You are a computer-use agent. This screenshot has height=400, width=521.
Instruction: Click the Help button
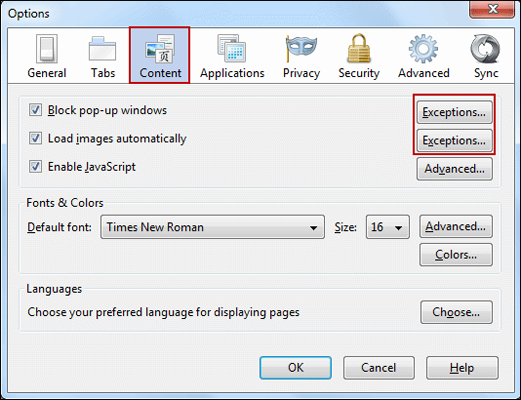click(462, 368)
